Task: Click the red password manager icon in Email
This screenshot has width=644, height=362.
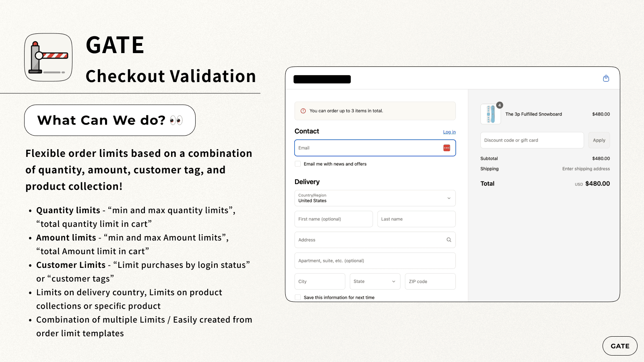Action: (446, 148)
